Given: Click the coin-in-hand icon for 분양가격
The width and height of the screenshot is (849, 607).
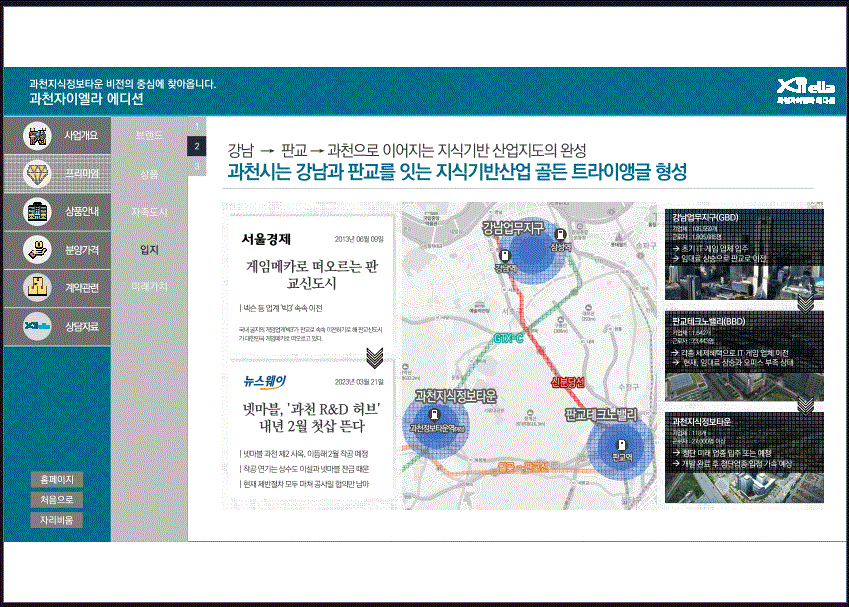Looking at the screenshot, I should coord(37,250).
